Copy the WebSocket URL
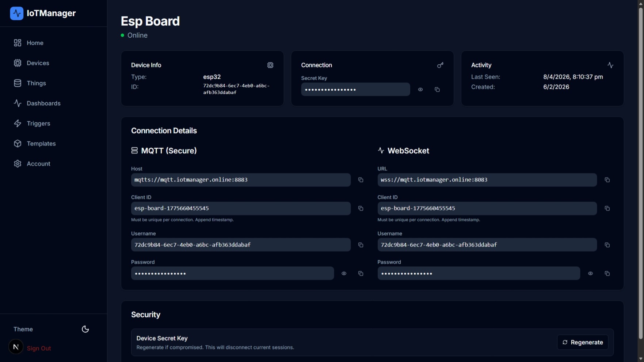The height and width of the screenshot is (362, 644). click(x=607, y=180)
